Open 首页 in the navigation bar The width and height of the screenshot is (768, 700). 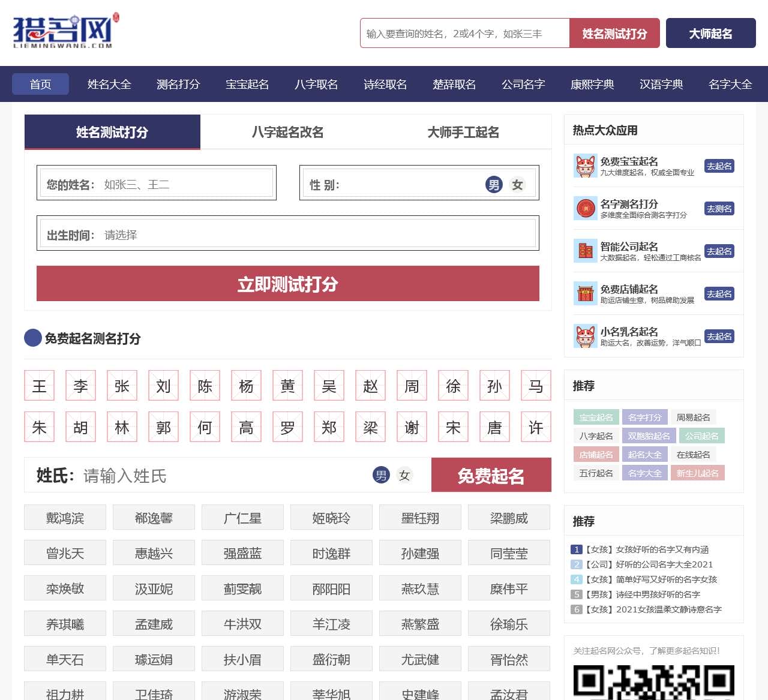pos(40,84)
